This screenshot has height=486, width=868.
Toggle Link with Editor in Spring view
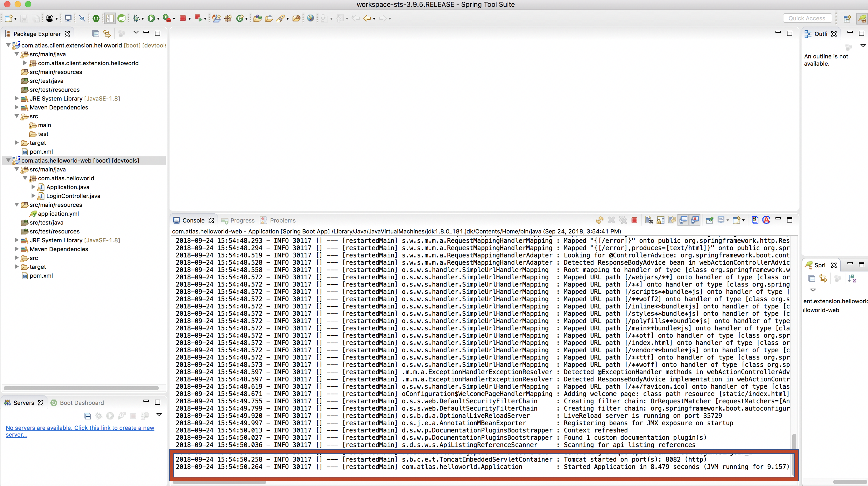tap(823, 278)
